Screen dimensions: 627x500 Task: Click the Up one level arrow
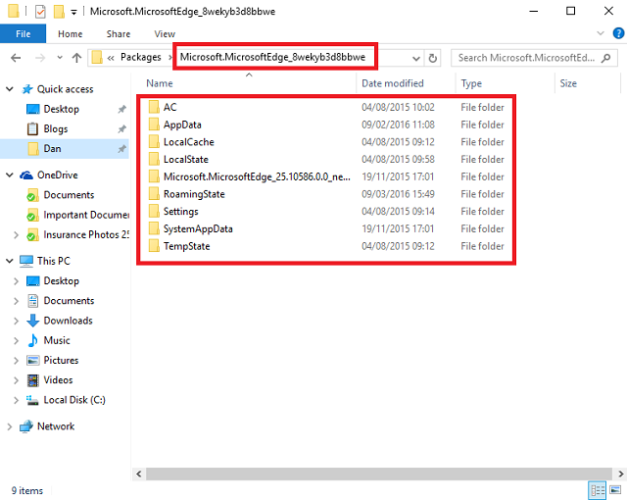[x=77, y=58]
